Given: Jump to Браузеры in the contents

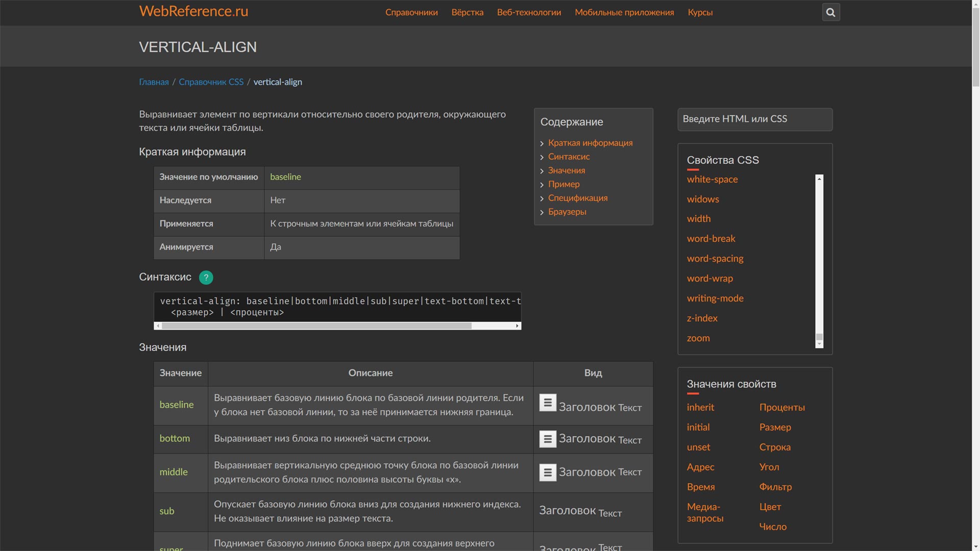Looking at the screenshot, I should tap(567, 212).
